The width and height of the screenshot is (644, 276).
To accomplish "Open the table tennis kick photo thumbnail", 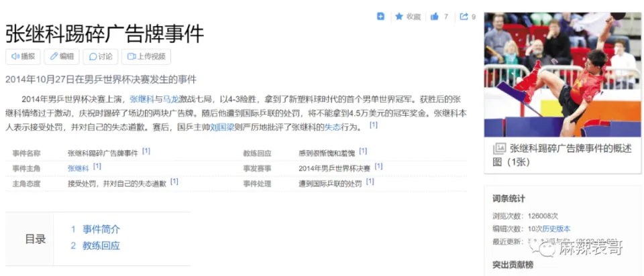I will pyautogui.click(x=561, y=74).
